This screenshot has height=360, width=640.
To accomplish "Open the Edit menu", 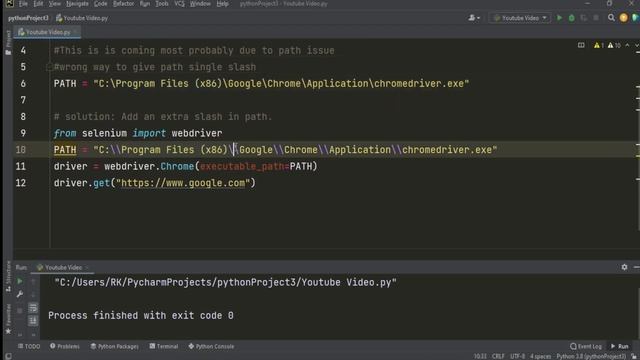I will [x=38, y=4].
